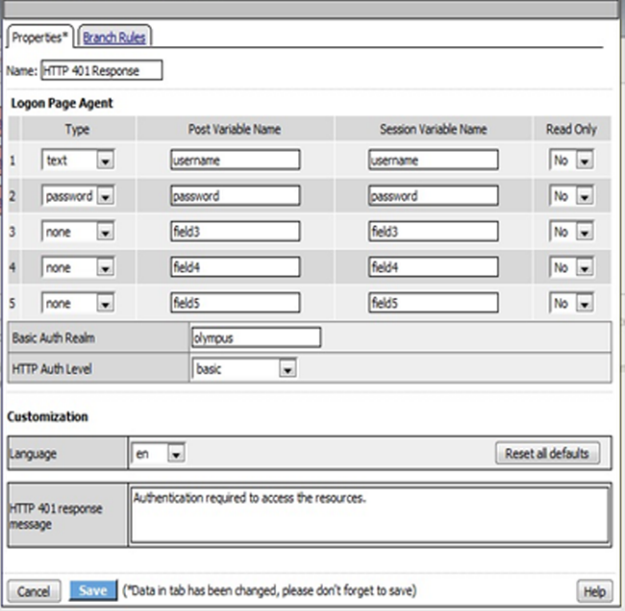This screenshot has height=611, width=625.
Task: Click the Basic Auth Realm field
Action: click(256, 337)
